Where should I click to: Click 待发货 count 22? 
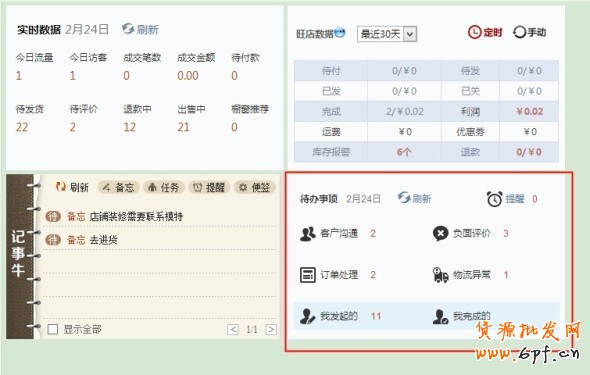click(22, 127)
